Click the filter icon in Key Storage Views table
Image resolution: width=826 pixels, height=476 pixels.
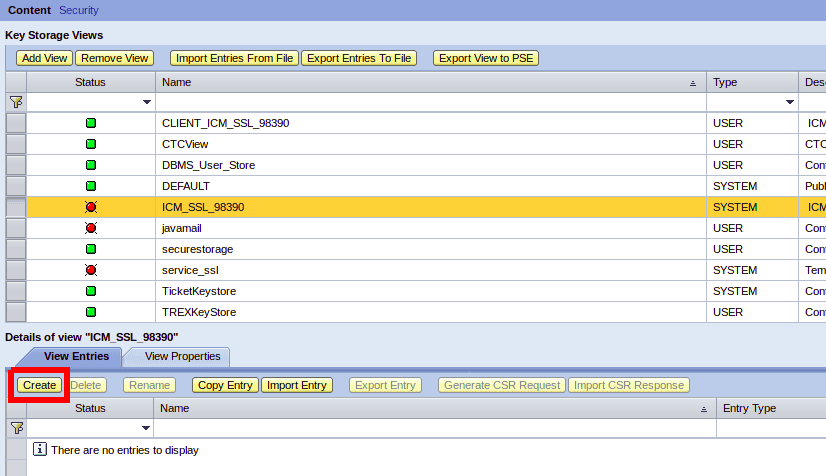(x=15, y=102)
